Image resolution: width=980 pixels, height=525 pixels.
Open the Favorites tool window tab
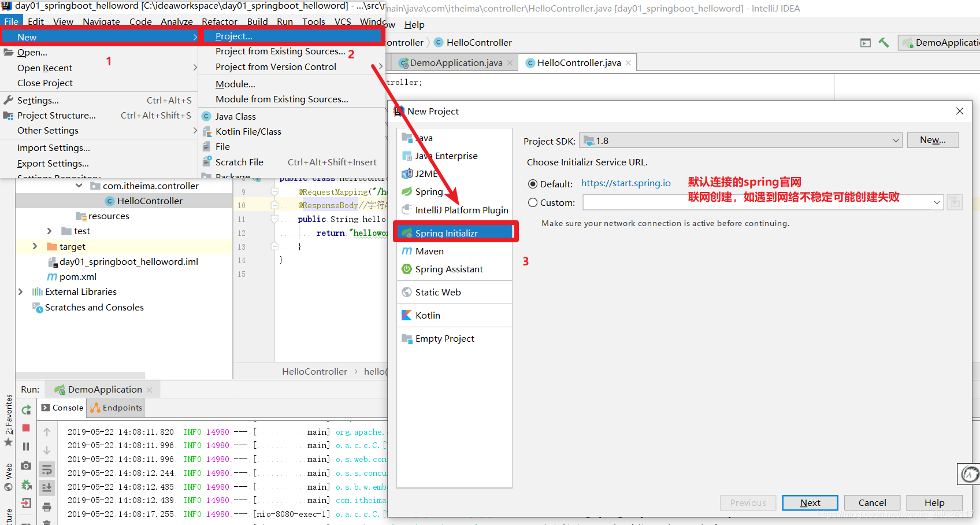9,414
